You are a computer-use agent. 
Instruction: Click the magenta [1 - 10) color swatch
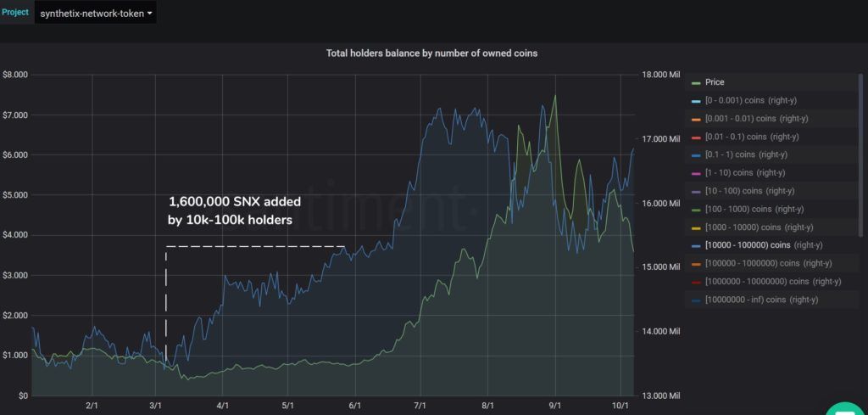coord(697,173)
